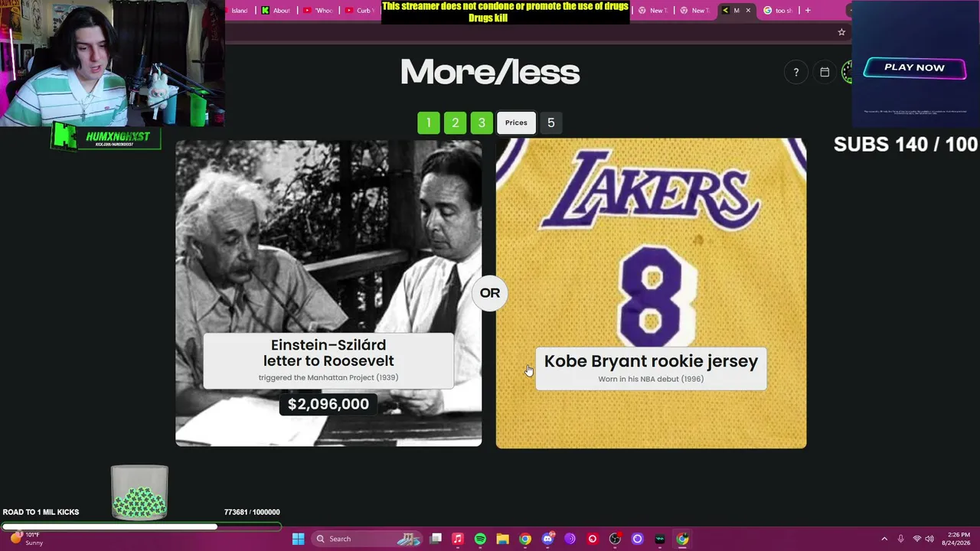Open the calendar icon next to help
Screen dimensions: 980x551
tap(825, 73)
